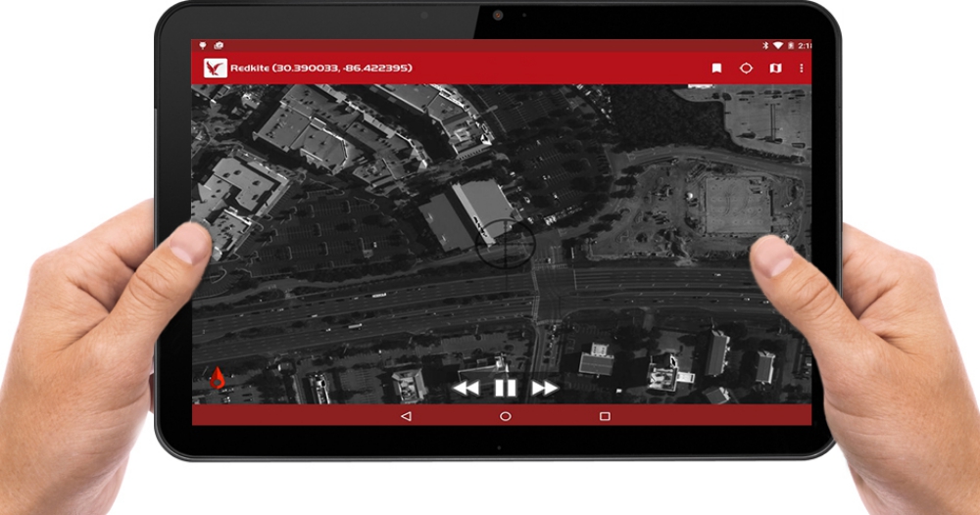The image size is (980, 515).
Task: Pause the aerial video
Action: click(x=505, y=389)
